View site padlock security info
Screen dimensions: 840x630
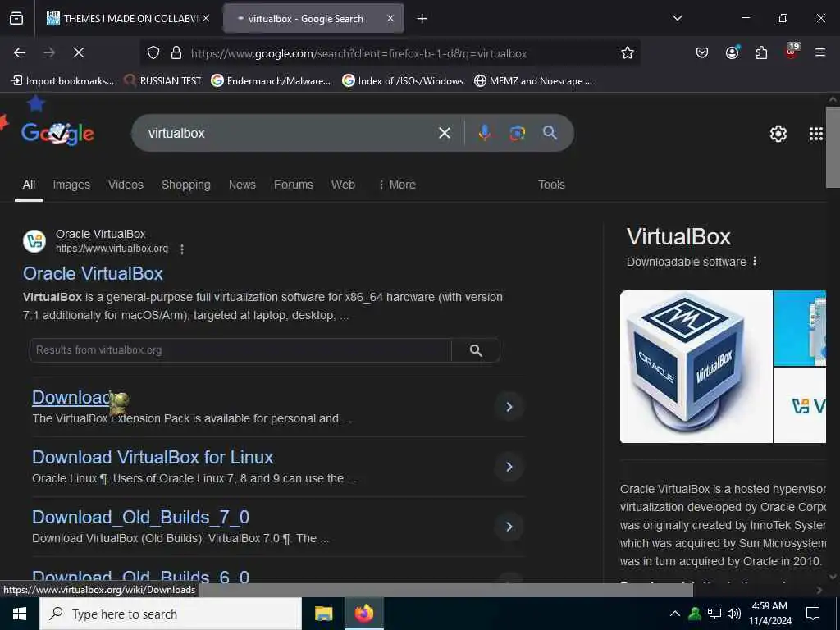(x=176, y=53)
